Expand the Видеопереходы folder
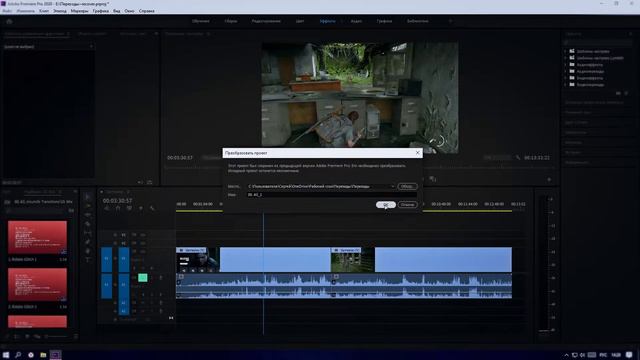This screenshot has height=360, width=640. (566, 84)
